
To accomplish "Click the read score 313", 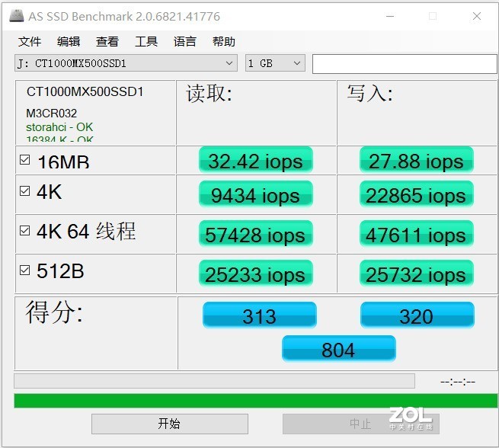I will pos(259,315).
